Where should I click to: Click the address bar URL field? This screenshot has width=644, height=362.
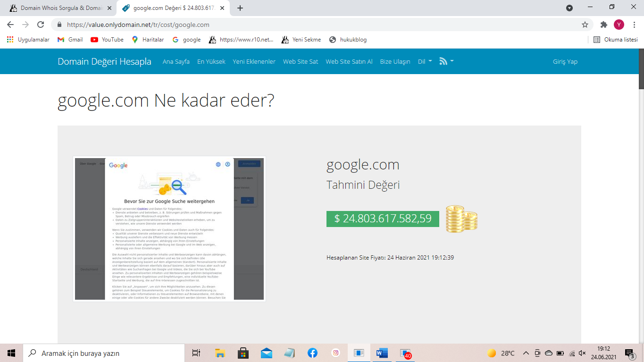point(321,25)
